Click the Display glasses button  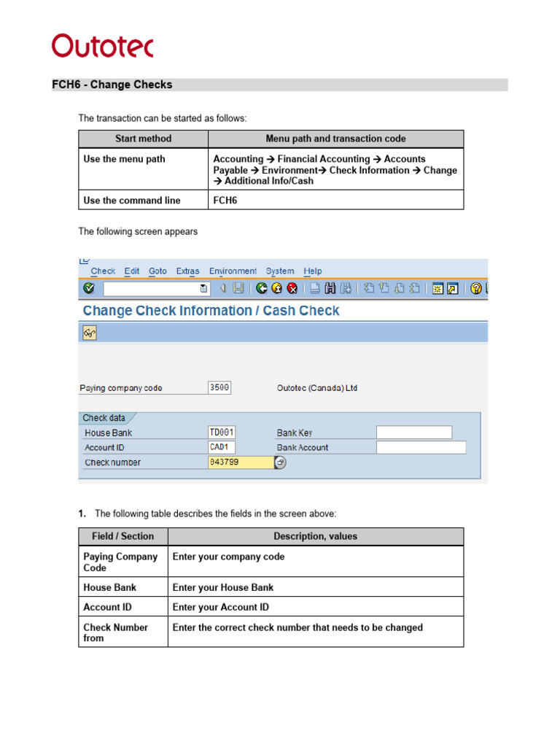[90, 333]
